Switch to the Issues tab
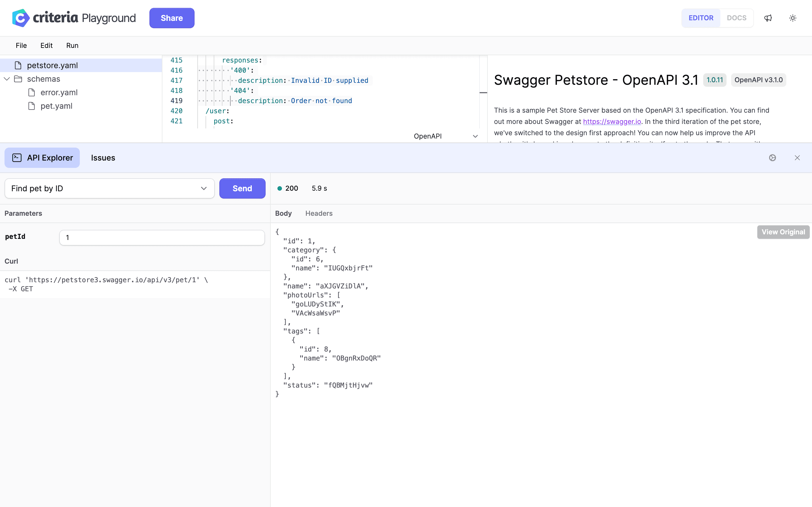Image resolution: width=812 pixels, height=507 pixels. point(103,158)
